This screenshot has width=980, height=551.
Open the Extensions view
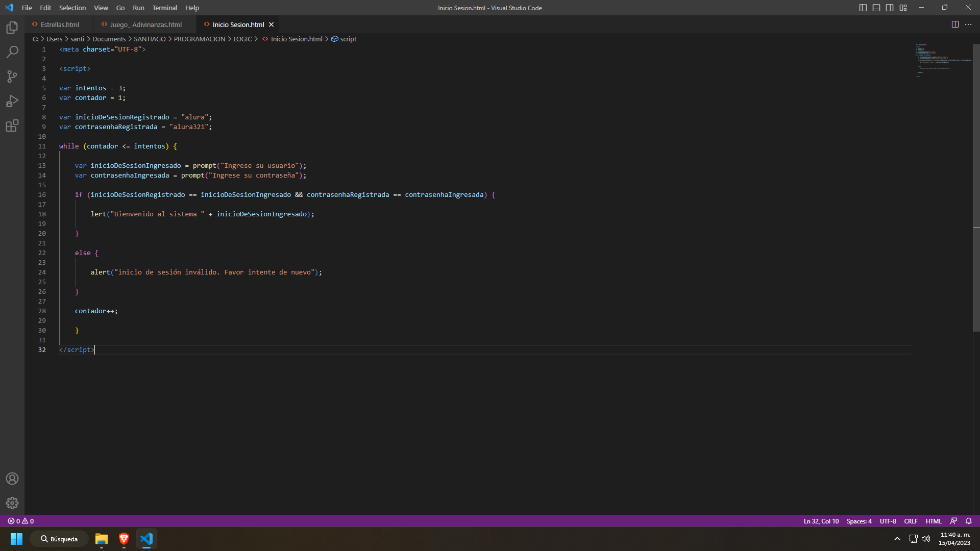12,126
